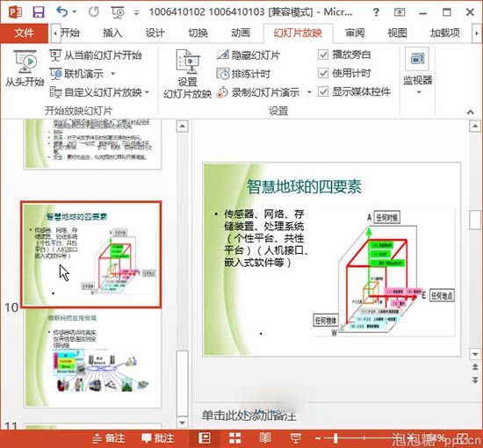
Task: Click the Undo arrow icon
Action: (62, 12)
